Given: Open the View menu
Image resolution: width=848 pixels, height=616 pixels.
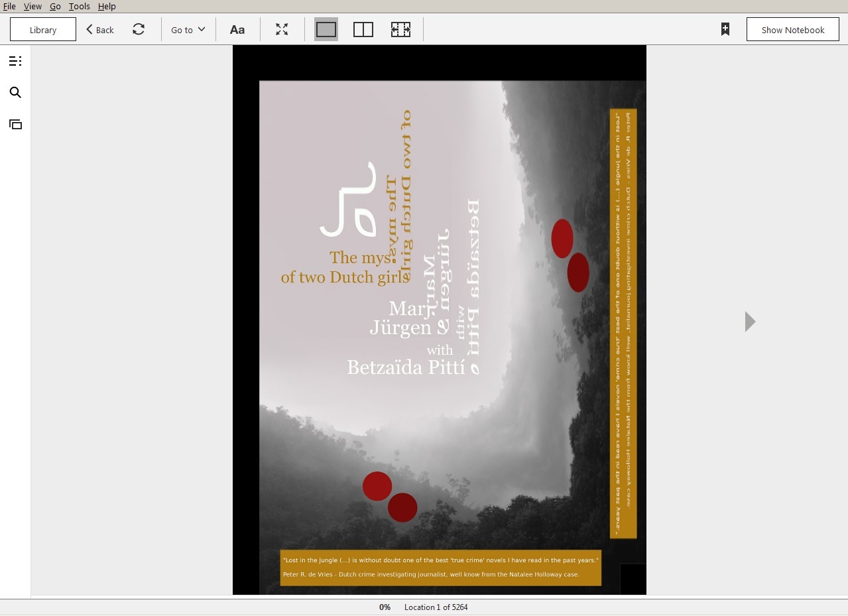Looking at the screenshot, I should 32,6.
